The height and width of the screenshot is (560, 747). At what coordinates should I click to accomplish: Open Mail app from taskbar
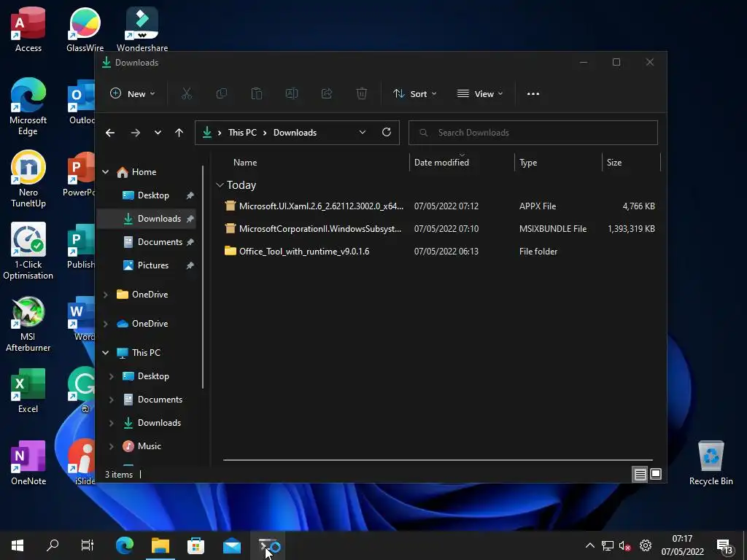(x=232, y=545)
